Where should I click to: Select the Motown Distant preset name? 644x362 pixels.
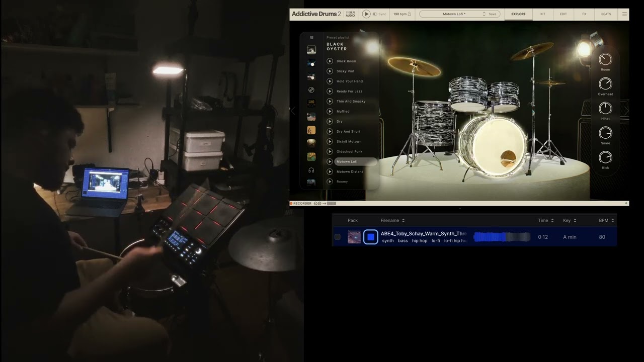350,171
